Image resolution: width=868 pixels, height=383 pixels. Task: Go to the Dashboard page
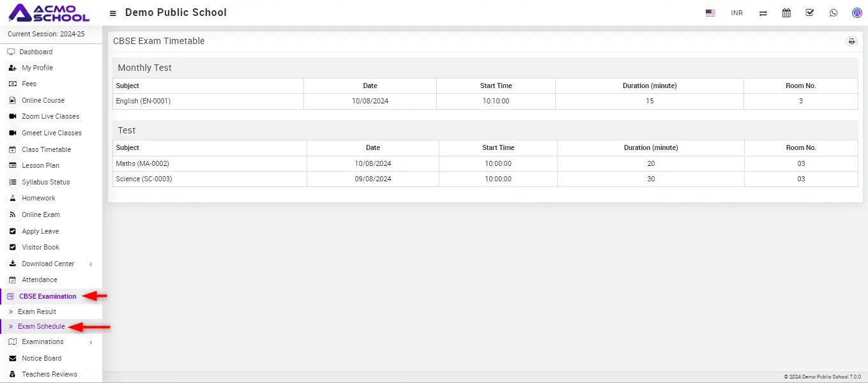click(x=36, y=52)
